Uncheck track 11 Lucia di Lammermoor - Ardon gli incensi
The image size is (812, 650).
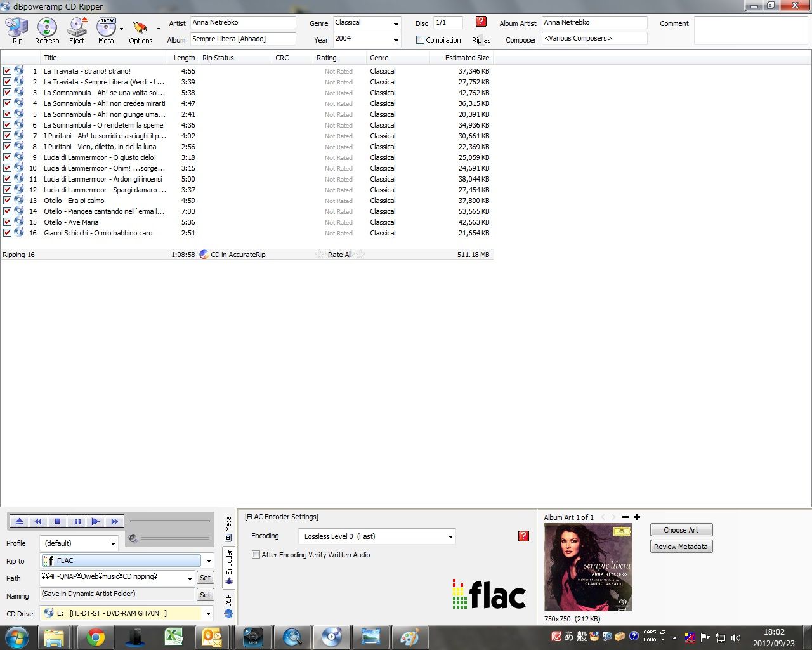point(7,179)
